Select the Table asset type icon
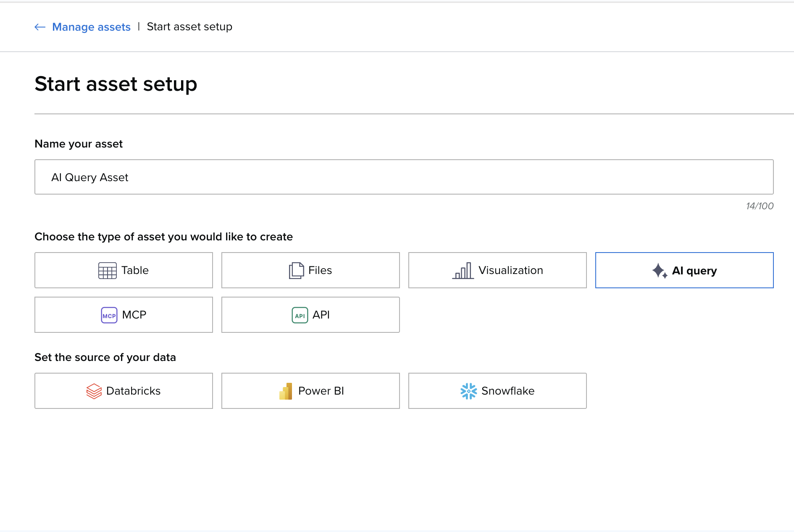The height and width of the screenshot is (532, 794). [x=108, y=270]
